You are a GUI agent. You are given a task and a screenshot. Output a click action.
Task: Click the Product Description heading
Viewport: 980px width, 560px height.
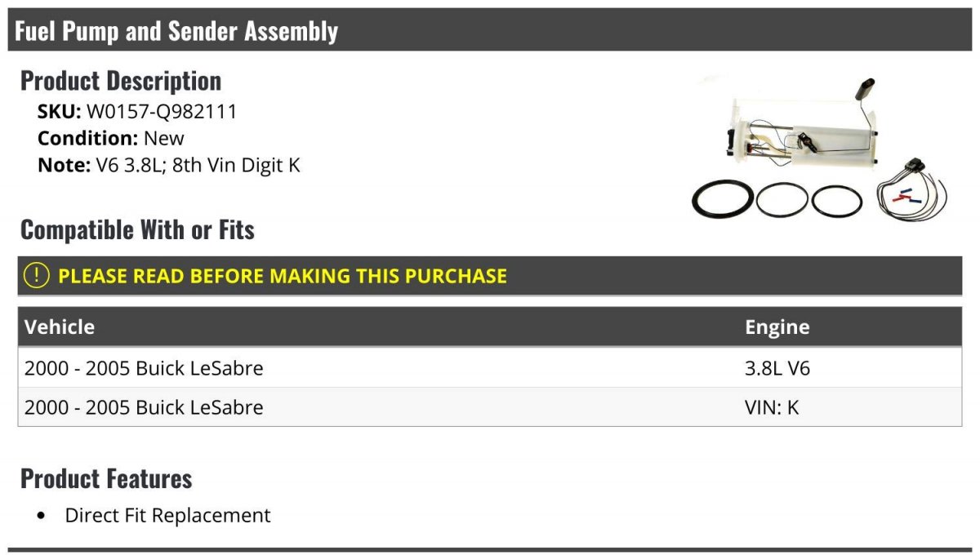click(121, 80)
